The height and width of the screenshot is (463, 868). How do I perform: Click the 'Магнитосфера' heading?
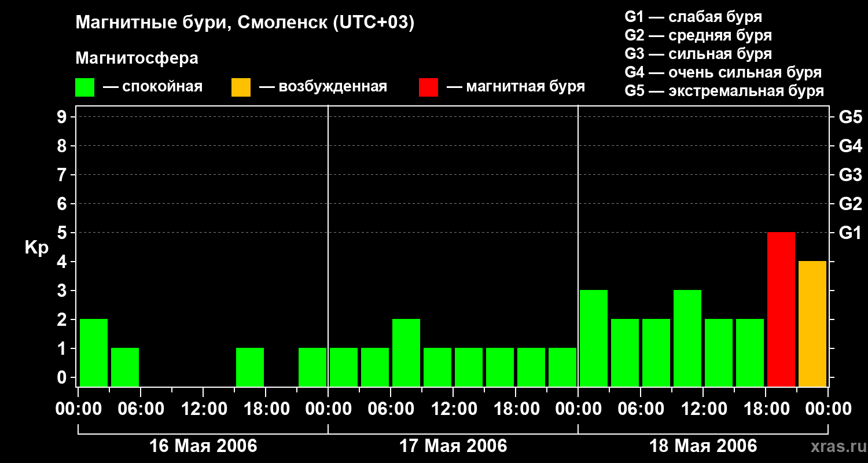pyautogui.click(x=137, y=58)
